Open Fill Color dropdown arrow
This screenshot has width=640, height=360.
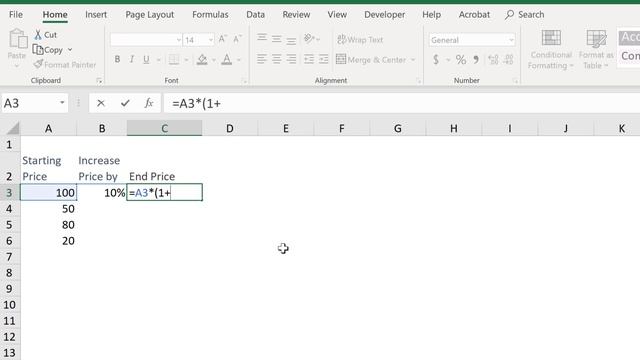click(213, 60)
